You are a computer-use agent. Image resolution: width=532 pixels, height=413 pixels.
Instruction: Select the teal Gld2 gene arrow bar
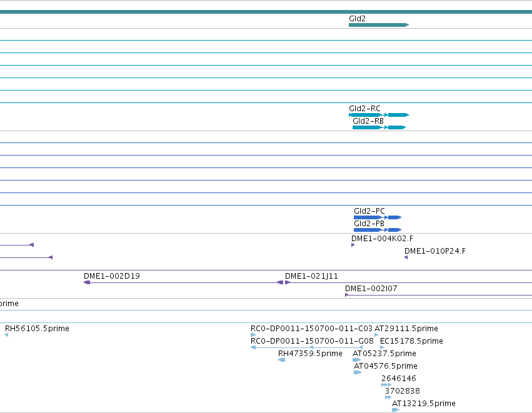379,25
